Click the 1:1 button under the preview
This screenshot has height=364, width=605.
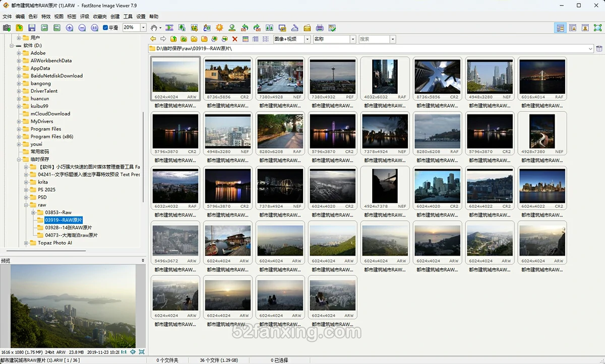124,352
